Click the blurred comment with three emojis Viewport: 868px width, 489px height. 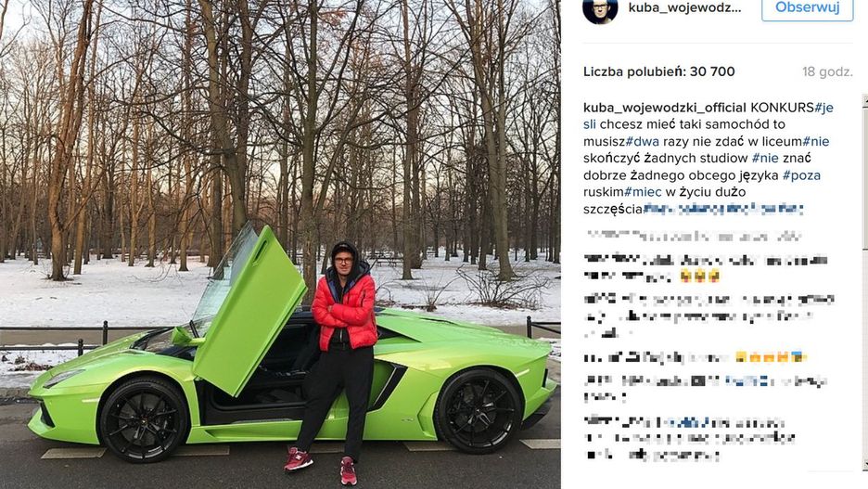(x=706, y=268)
